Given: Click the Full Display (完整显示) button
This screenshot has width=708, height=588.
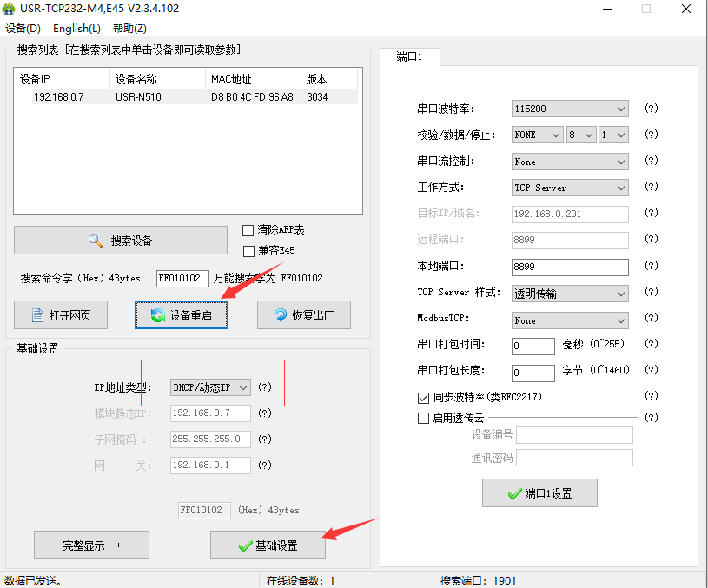Looking at the screenshot, I should pos(91,545).
